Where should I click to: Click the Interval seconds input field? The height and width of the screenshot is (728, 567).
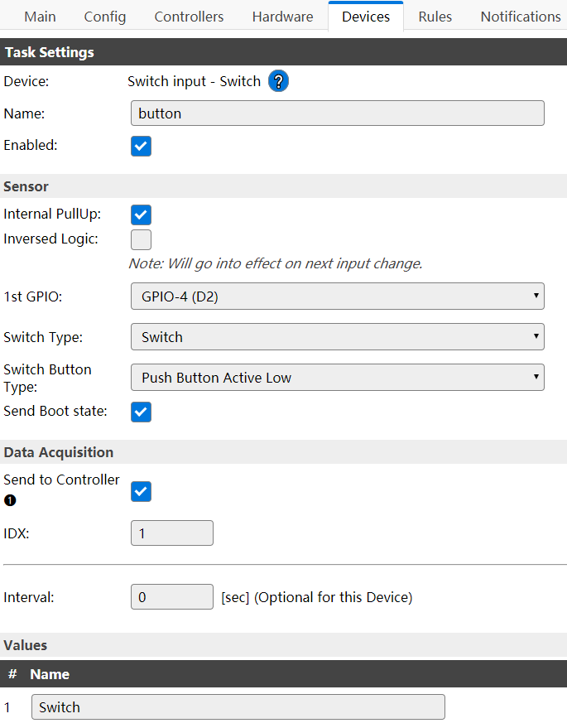click(172, 596)
